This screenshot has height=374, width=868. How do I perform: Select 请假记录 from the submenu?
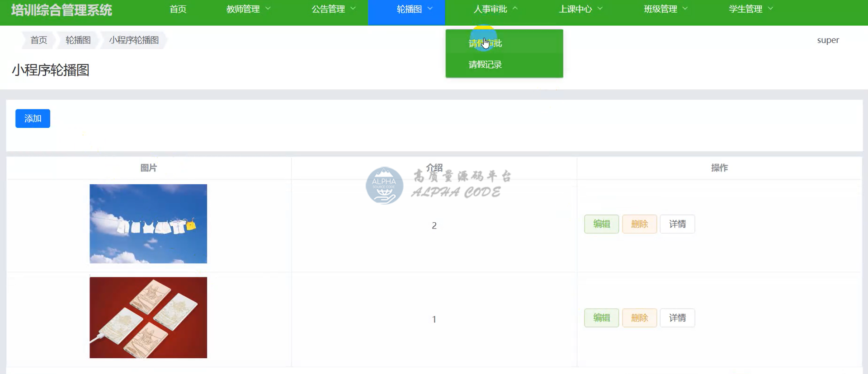[x=486, y=65]
